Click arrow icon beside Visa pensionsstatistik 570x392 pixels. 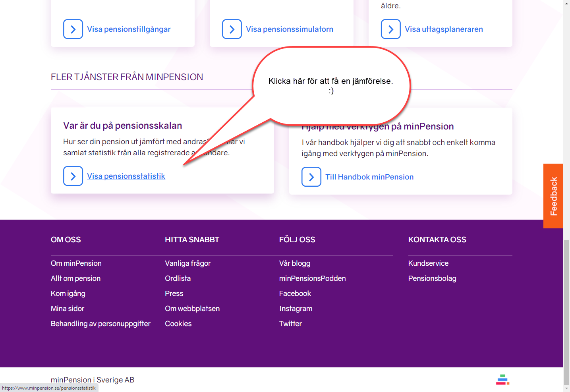point(73,176)
